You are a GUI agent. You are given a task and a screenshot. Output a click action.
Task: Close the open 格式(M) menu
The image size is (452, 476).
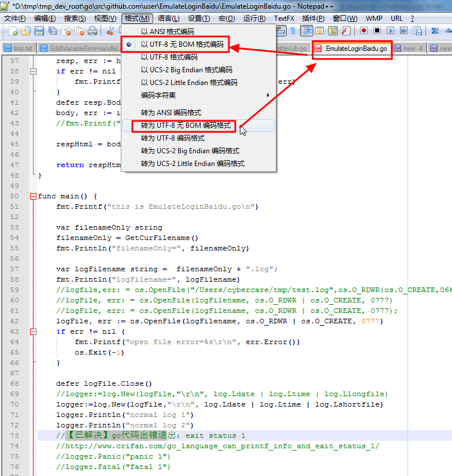pyautogui.click(x=137, y=19)
